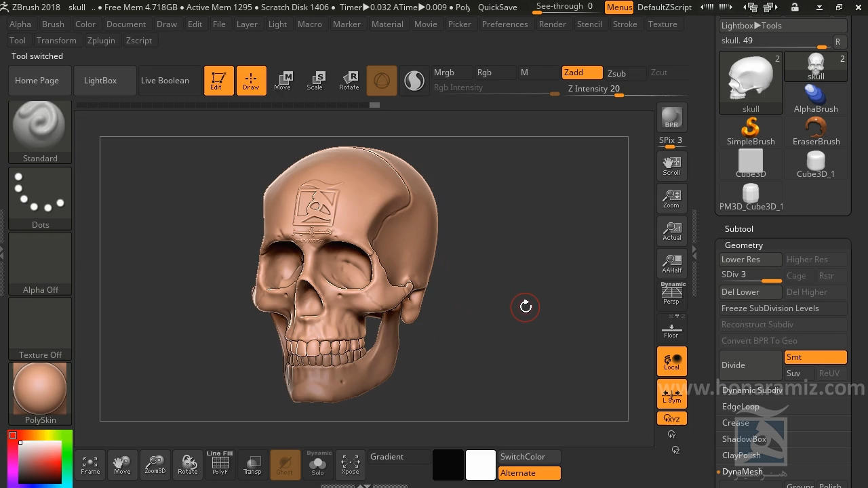Click the BPR render button
This screenshot has height=488, width=868.
tap(671, 117)
